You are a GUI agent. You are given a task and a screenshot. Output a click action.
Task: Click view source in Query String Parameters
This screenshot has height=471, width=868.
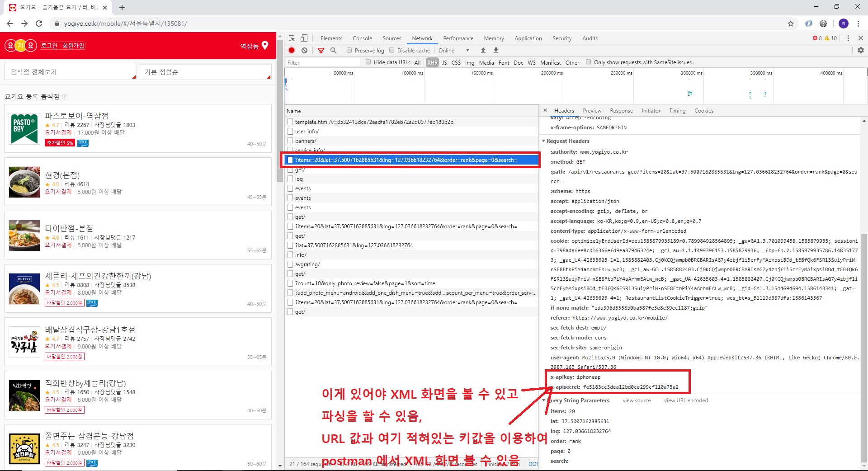[637, 400]
